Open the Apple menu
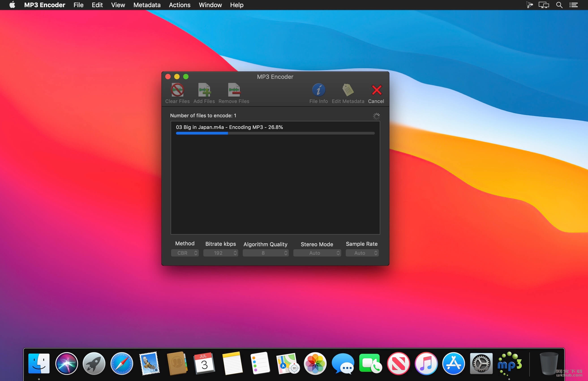588x381 pixels. coord(12,5)
